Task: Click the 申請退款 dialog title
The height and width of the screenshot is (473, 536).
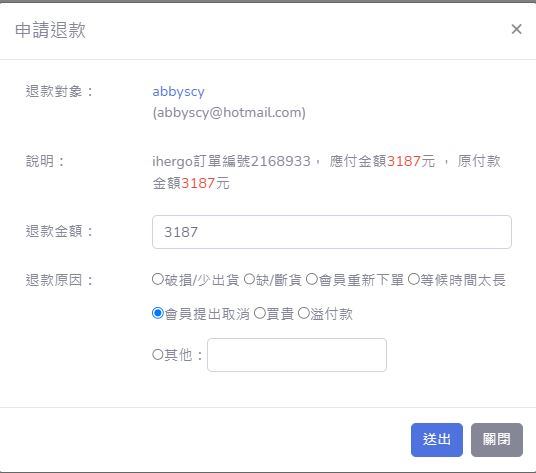Action: point(50,30)
